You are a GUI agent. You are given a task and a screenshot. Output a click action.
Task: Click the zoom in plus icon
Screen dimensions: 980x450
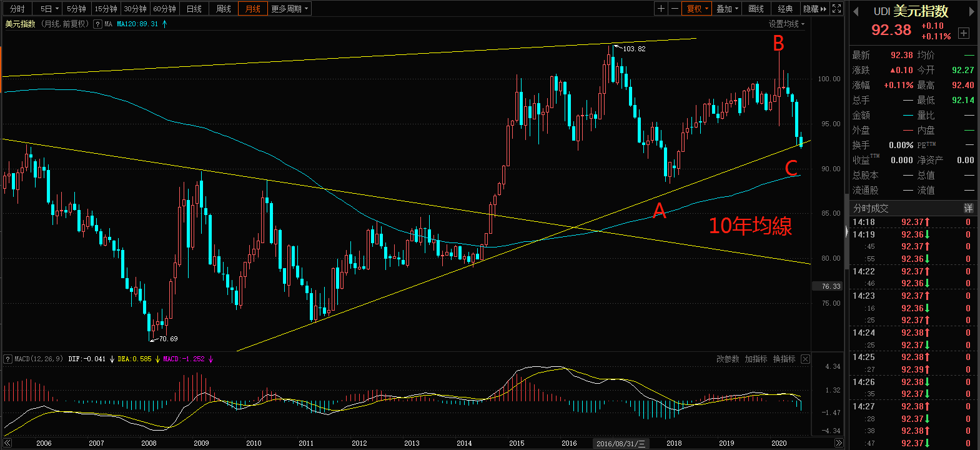(x=661, y=9)
